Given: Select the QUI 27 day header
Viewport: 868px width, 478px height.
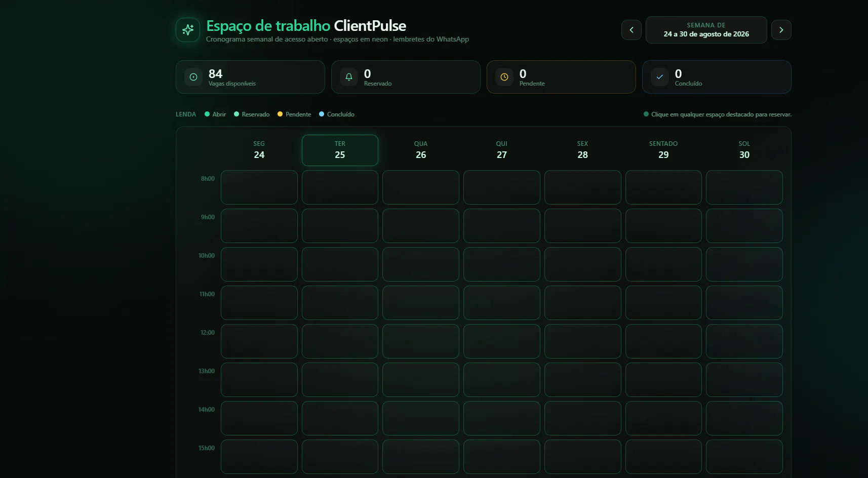Looking at the screenshot, I should pyautogui.click(x=502, y=150).
